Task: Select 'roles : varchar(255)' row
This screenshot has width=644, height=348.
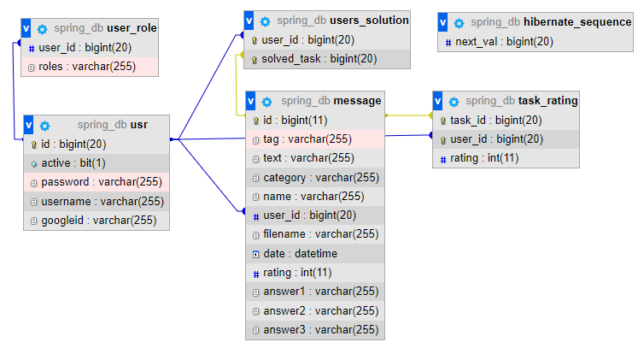Action: point(90,67)
